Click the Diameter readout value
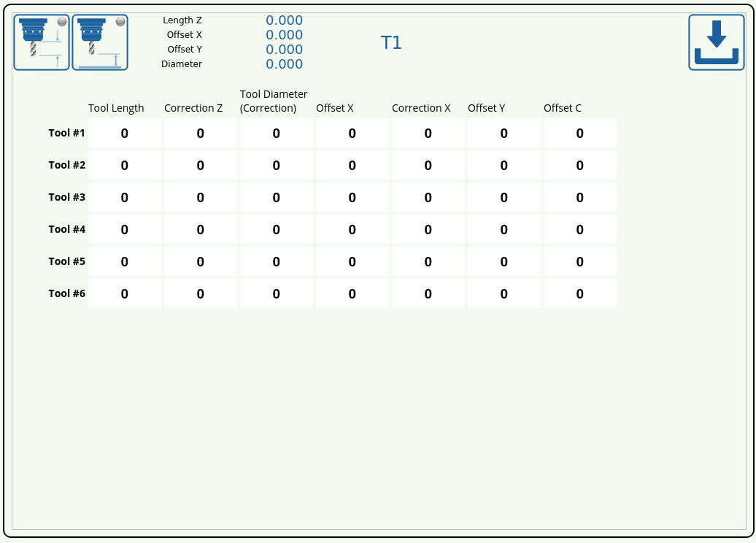The image size is (756, 543). pyautogui.click(x=284, y=64)
